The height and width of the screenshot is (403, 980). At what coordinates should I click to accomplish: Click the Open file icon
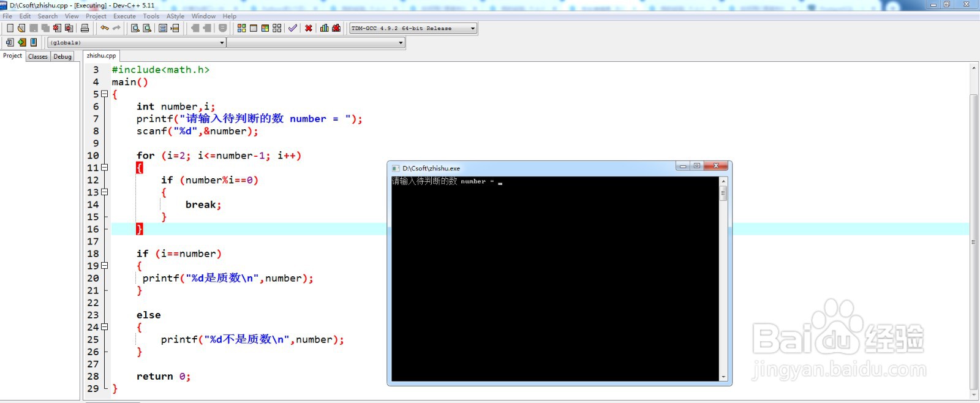[21, 28]
